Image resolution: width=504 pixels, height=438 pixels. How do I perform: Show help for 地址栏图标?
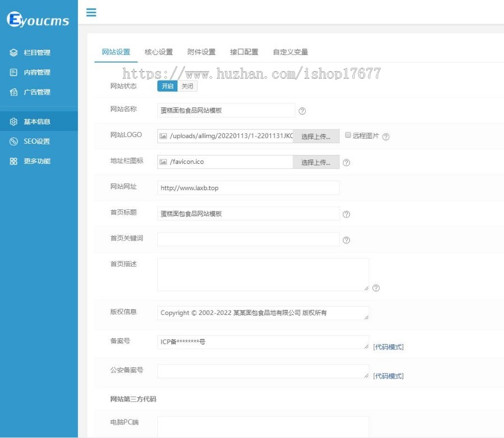coord(346,163)
